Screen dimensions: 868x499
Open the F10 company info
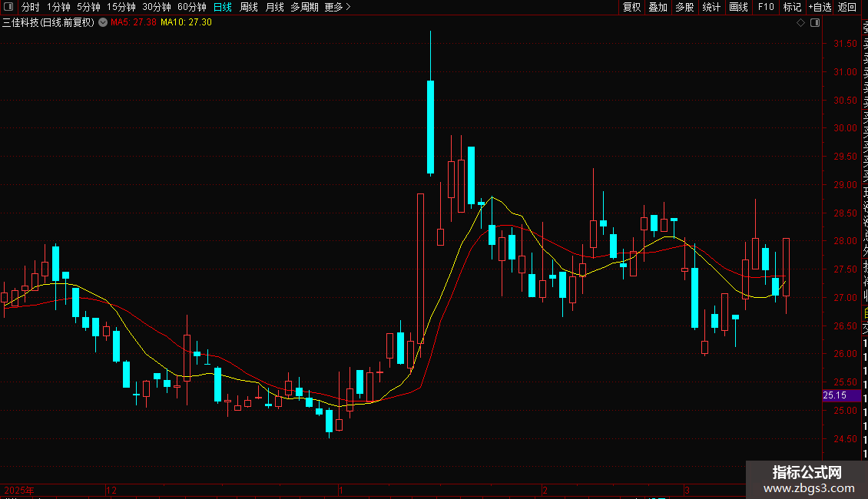coord(766,7)
